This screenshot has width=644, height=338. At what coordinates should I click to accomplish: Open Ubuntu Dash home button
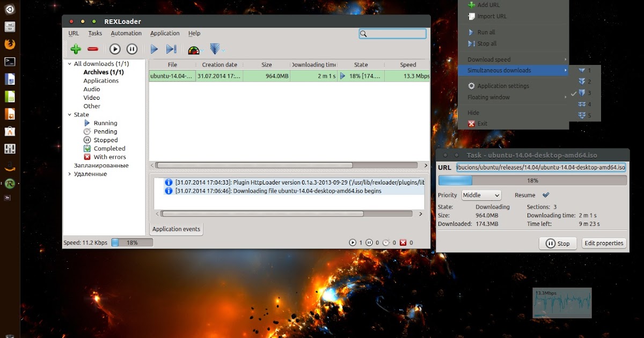[10, 10]
